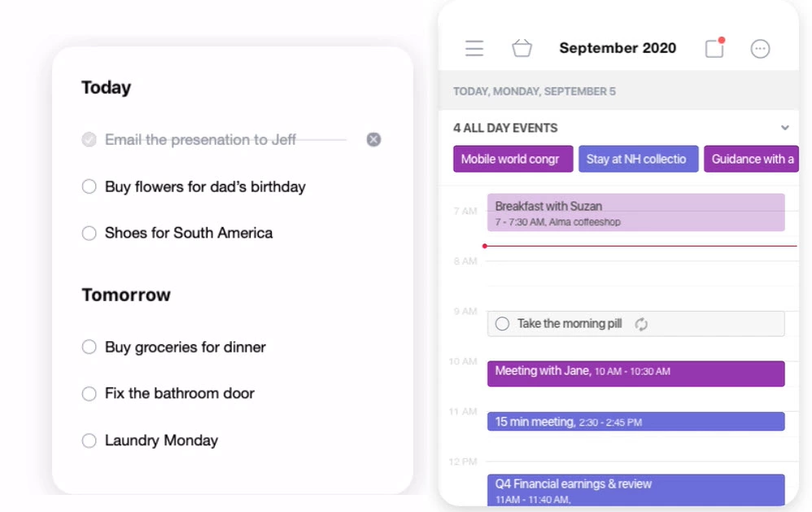Open the Breakfast with Suzan event

(x=635, y=212)
